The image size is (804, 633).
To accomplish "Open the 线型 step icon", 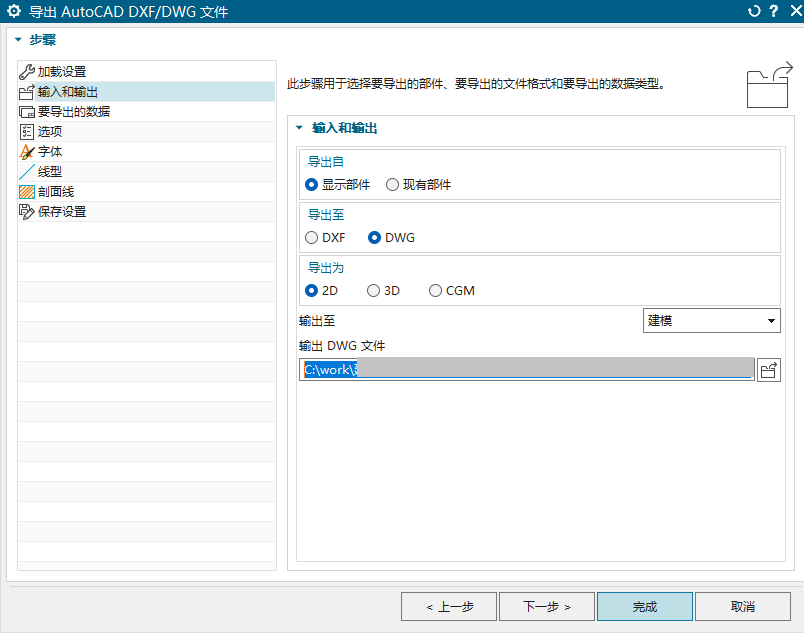I will [x=27, y=171].
